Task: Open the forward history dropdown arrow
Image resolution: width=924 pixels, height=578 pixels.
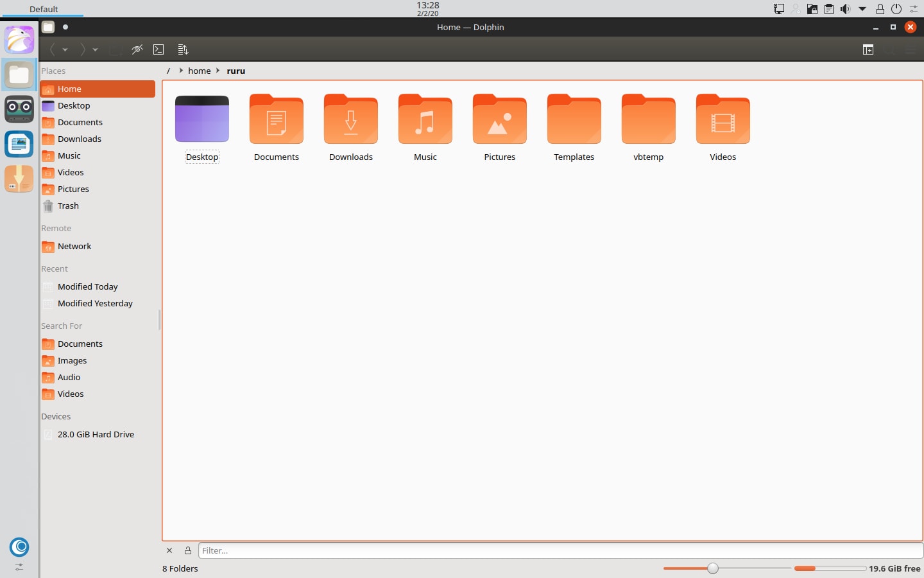Action: pyautogui.click(x=95, y=50)
